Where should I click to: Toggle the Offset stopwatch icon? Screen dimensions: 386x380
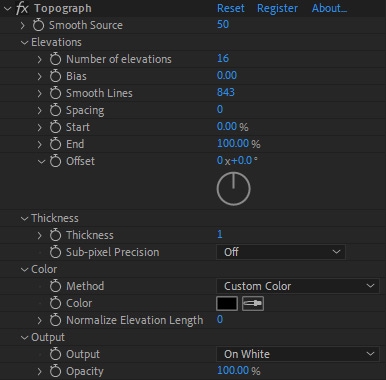pos(55,161)
